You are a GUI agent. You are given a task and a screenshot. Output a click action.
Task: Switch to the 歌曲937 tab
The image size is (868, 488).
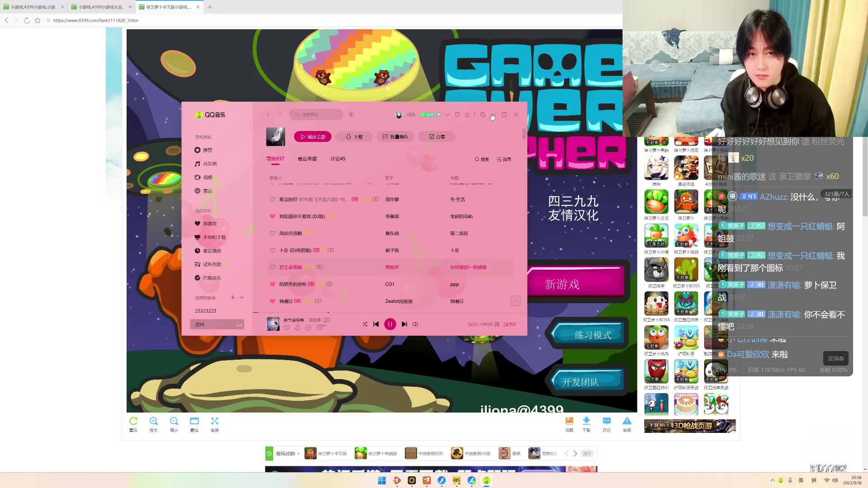click(x=275, y=159)
